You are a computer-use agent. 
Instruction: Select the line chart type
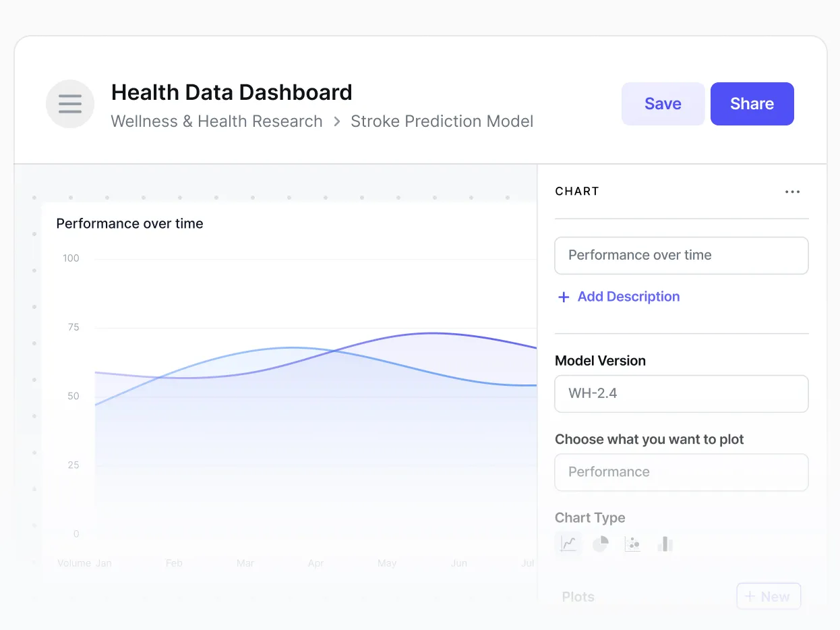(568, 544)
